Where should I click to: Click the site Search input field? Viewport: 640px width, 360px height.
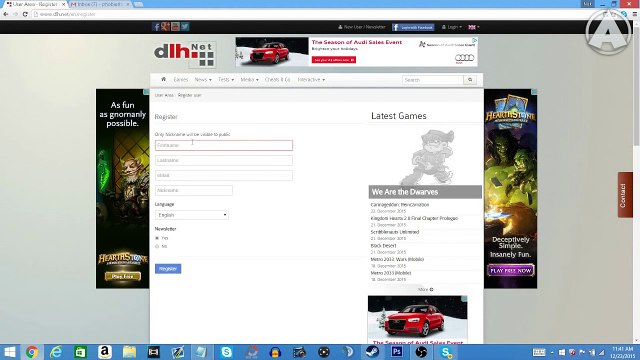(x=433, y=80)
